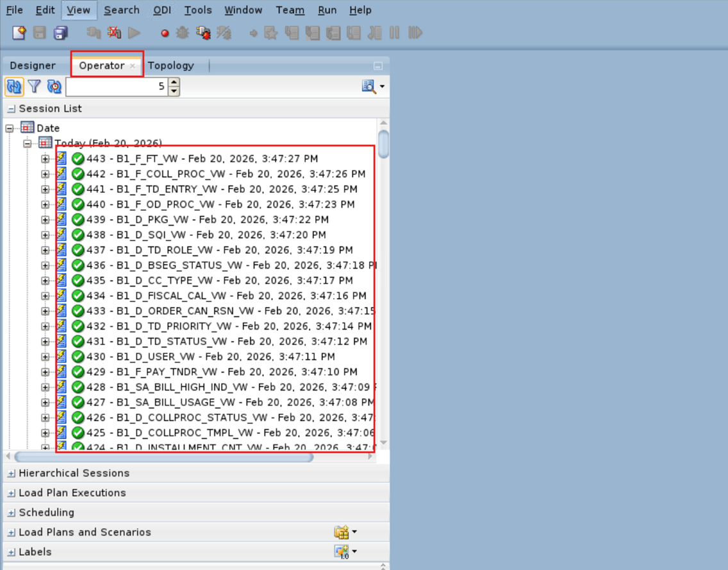Image resolution: width=728 pixels, height=570 pixels.
Task: Click the red record dot icon
Action: tap(164, 33)
